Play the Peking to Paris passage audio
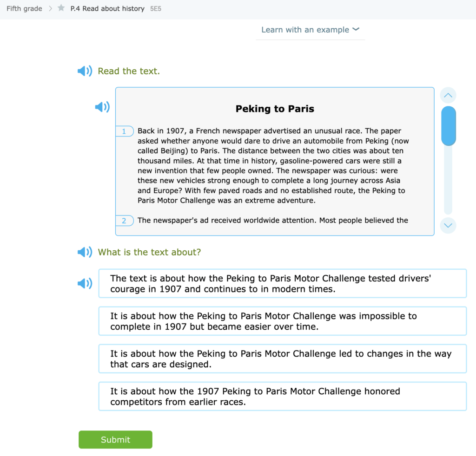The height and width of the screenshot is (456, 476). coord(102,107)
